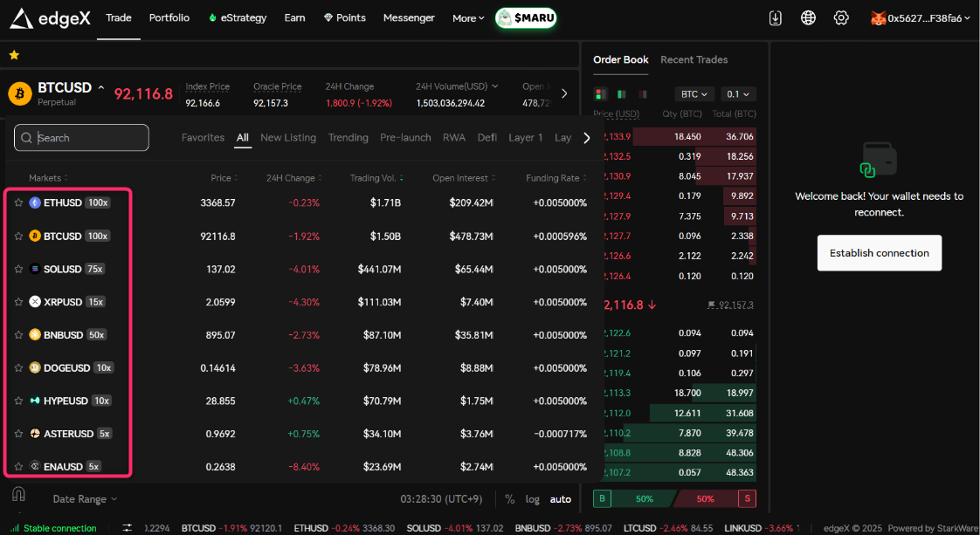
Task: Select the Trending markets tab
Action: coord(348,138)
